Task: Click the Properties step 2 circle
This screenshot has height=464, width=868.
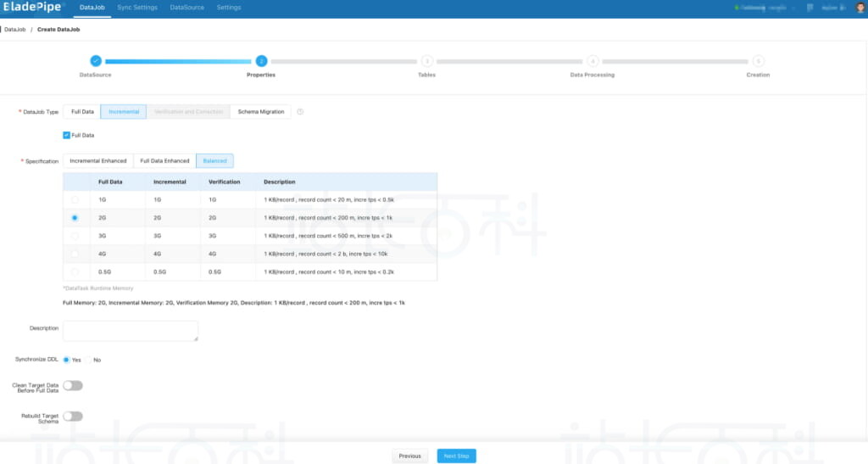Action: [x=261, y=61]
